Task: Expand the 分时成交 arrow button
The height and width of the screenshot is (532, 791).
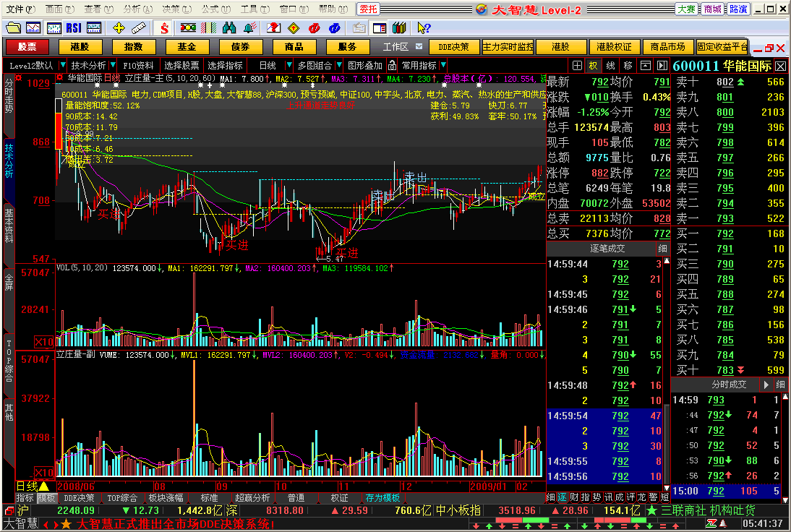Action: 766,385
